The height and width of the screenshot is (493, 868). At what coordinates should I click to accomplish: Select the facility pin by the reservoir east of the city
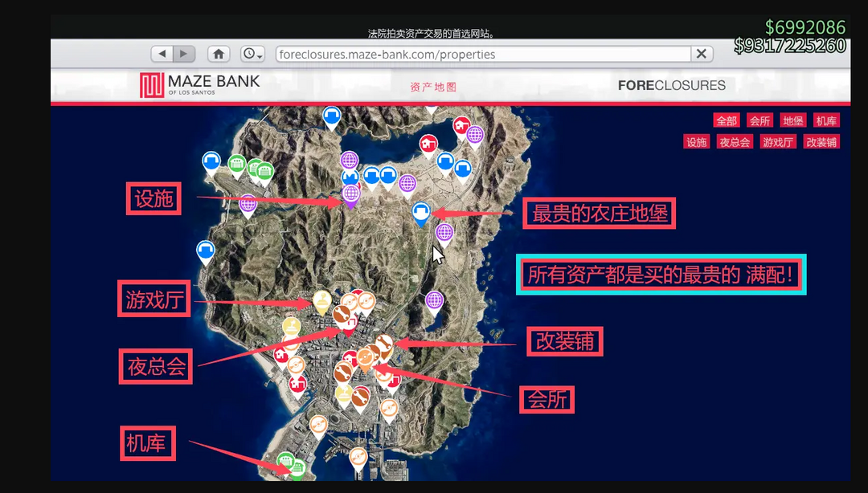tap(435, 302)
